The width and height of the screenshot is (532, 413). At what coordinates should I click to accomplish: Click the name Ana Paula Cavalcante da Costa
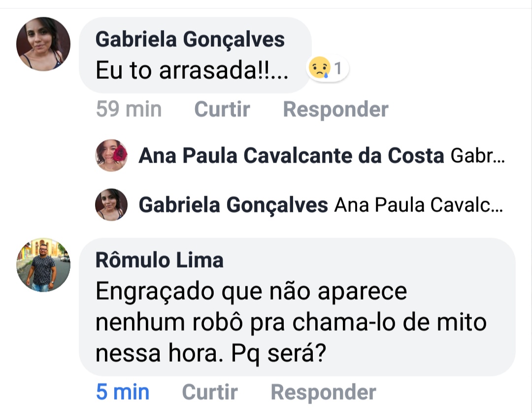291,156
